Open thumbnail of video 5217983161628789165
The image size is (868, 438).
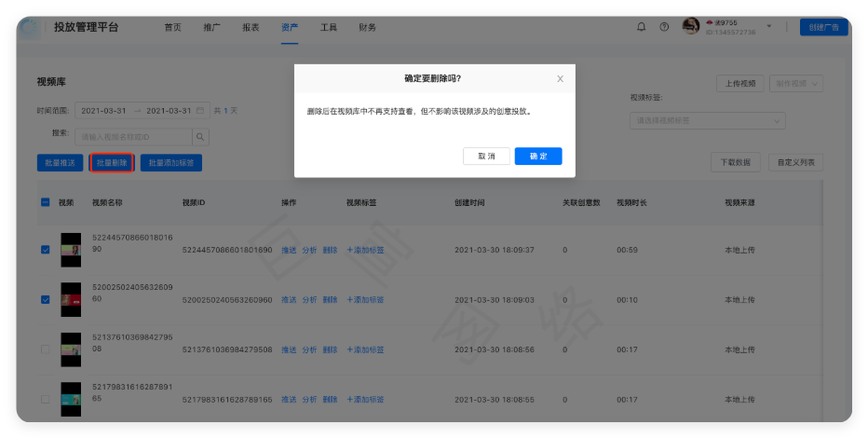pyautogui.click(x=71, y=399)
